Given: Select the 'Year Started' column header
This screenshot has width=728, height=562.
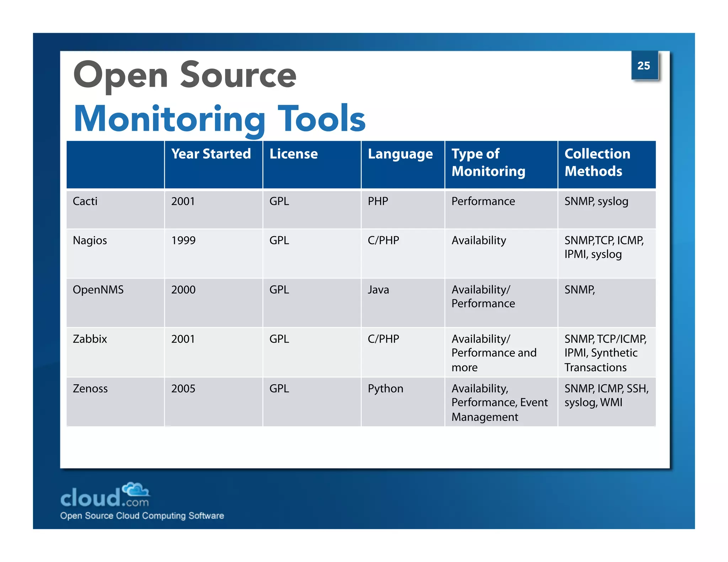Looking at the screenshot, I should pyautogui.click(x=214, y=164).
